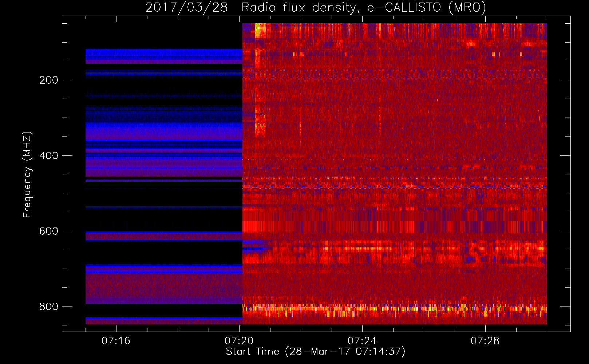Click the 07:16 time tick label

point(116,341)
